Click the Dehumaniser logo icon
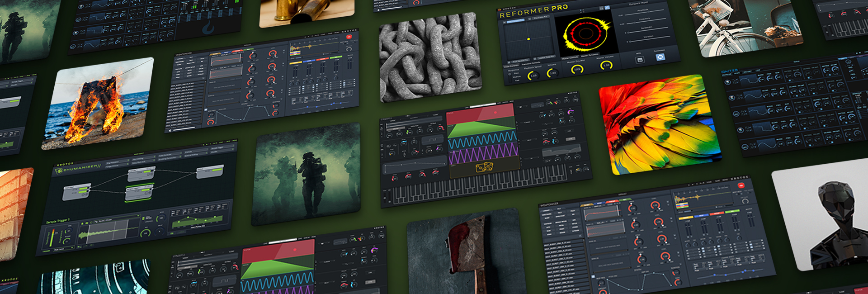Image resolution: width=868 pixels, height=294 pixels. pyautogui.click(x=59, y=171)
